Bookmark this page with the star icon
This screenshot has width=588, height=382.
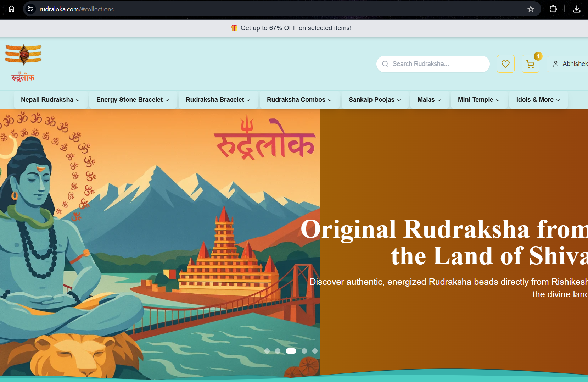tap(531, 9)
